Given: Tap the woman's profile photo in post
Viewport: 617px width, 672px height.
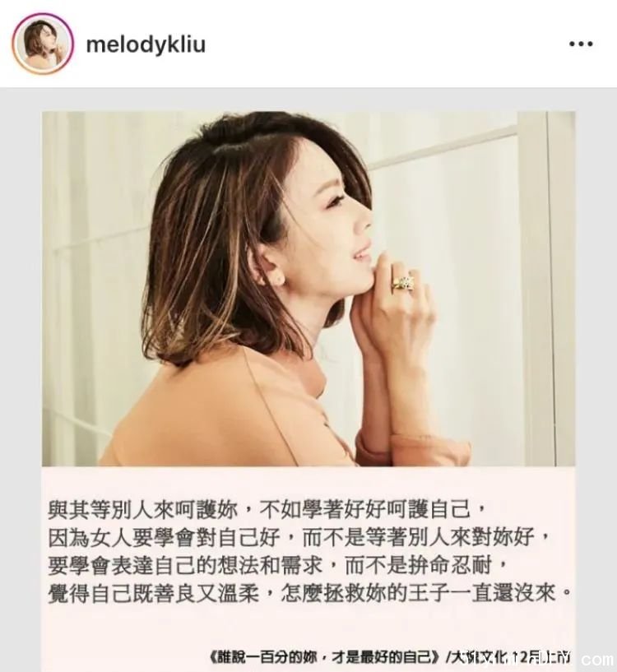Looking at the screenshot, I should [308, 289].
